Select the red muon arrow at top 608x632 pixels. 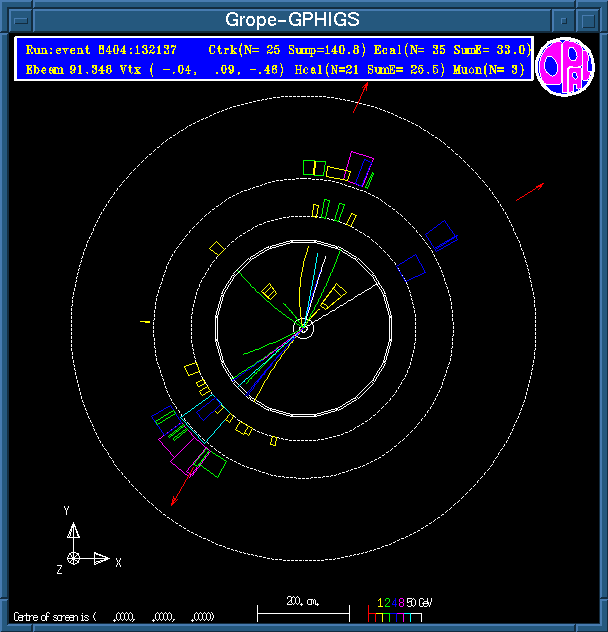(360, 98)
